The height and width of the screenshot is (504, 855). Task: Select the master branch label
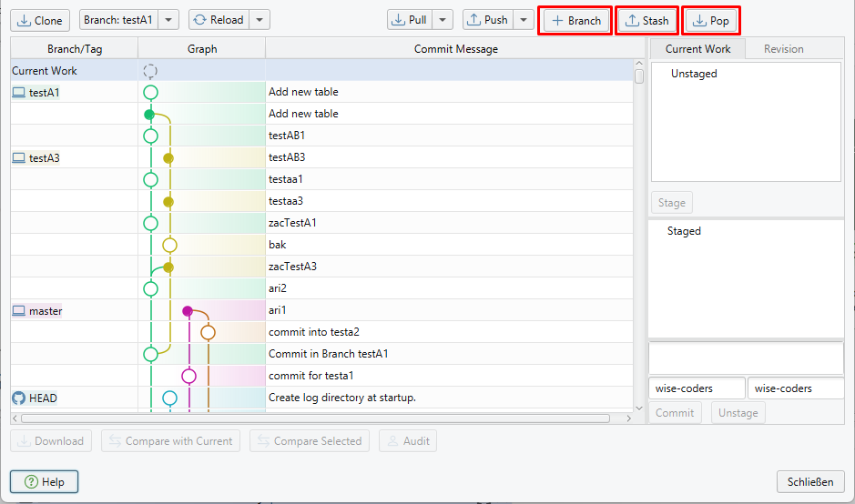46,311
